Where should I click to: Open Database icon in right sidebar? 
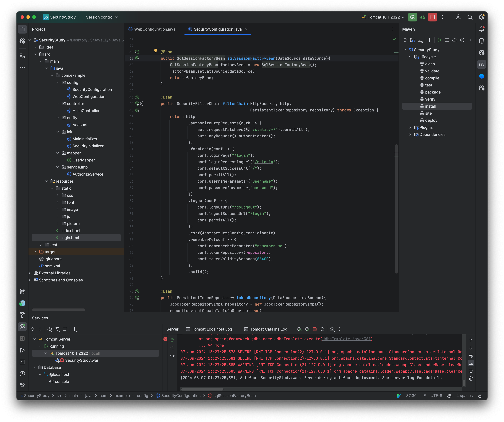tap(481, 41)
